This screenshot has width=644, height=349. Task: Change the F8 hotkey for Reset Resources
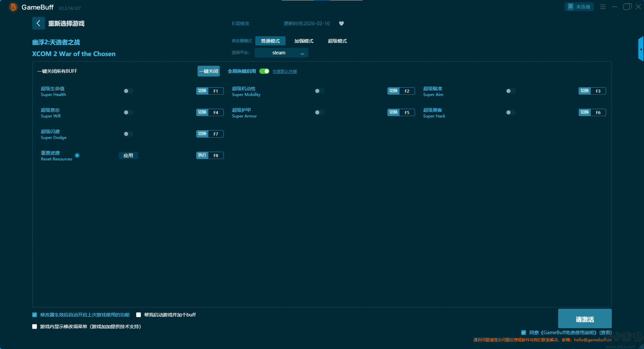click(x=216, y=155)
